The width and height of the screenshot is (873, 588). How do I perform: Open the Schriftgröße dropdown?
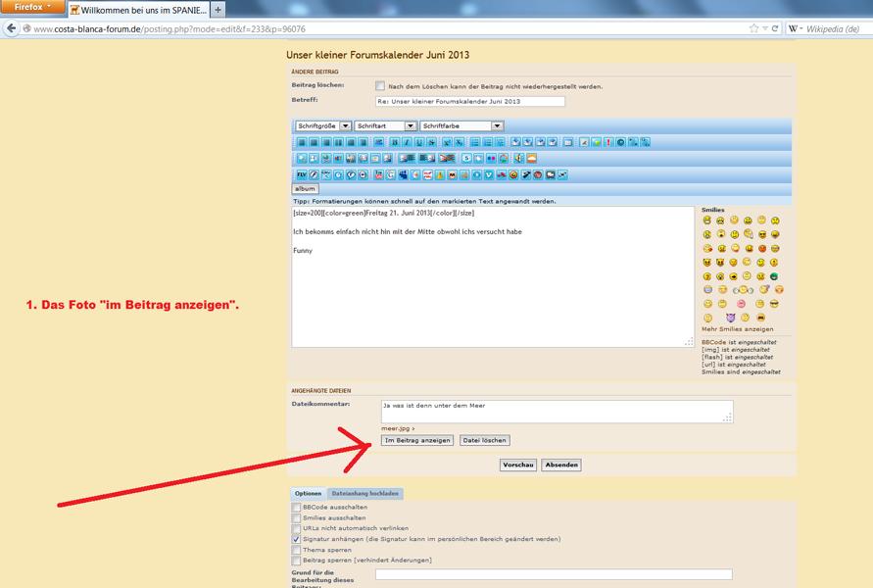click(322, 126)
